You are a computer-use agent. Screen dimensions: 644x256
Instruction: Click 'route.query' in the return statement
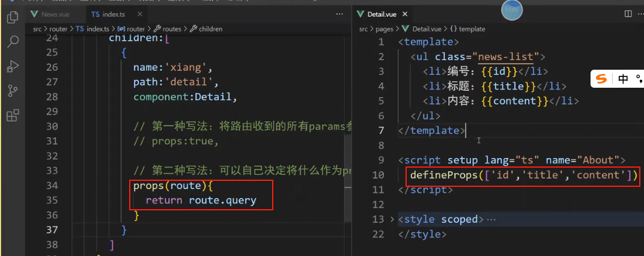click(x=223, y=201)
